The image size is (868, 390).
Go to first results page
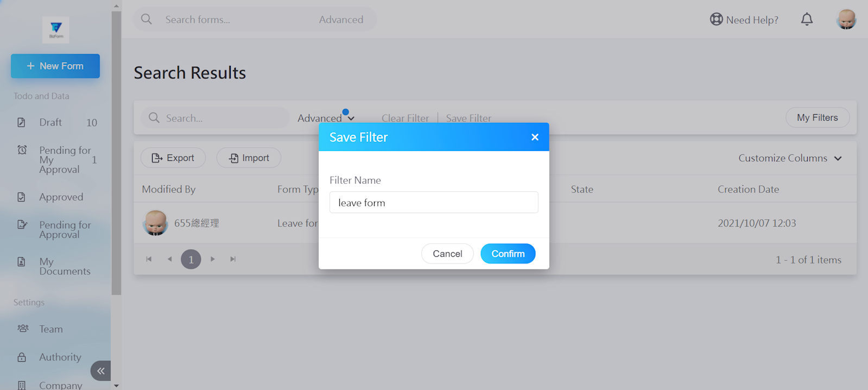[x=149, y=259]
